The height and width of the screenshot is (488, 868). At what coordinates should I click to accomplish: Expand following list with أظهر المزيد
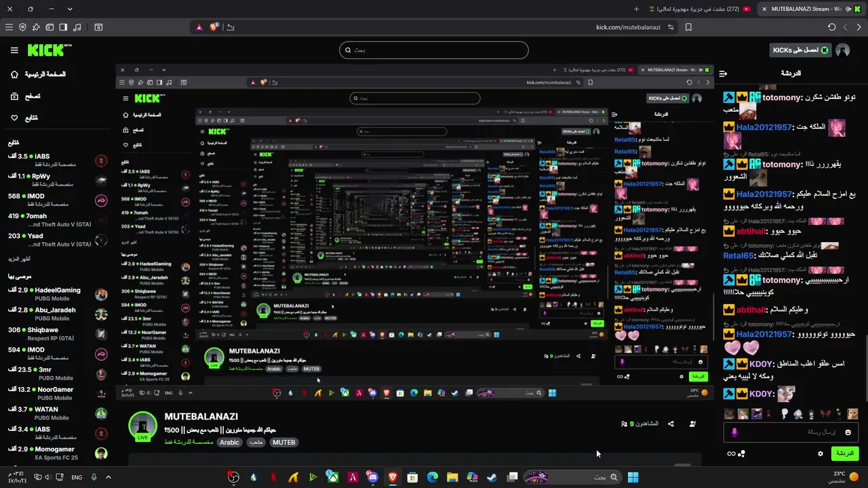pyautogui.click(x=20, y=259)
